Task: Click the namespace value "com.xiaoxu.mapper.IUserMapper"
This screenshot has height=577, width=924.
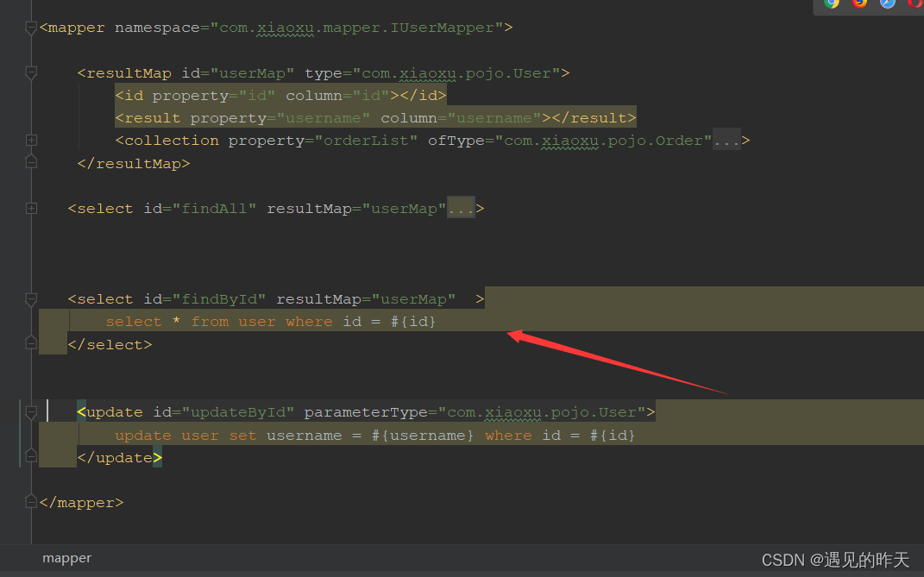Action: (356, 28)
